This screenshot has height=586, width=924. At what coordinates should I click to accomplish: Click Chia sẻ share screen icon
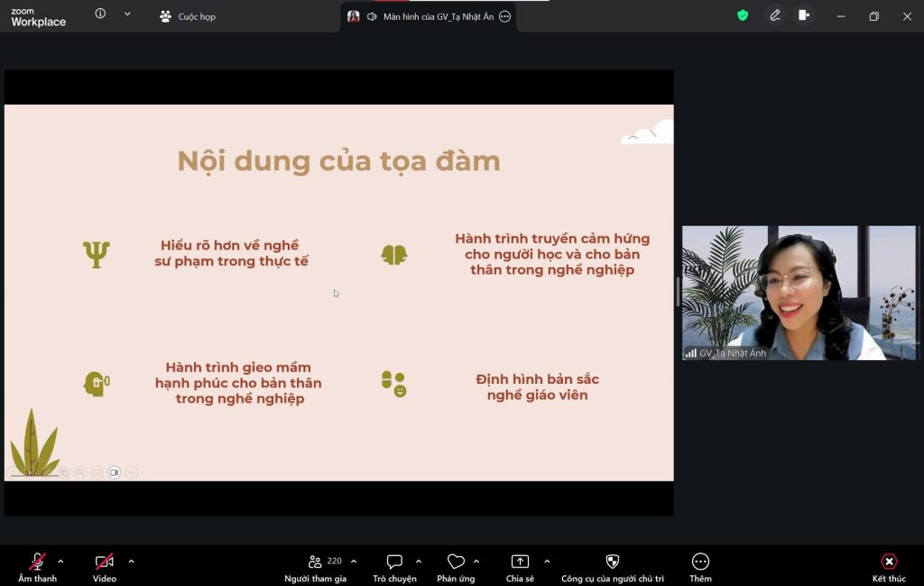click(x=520, y=563)
